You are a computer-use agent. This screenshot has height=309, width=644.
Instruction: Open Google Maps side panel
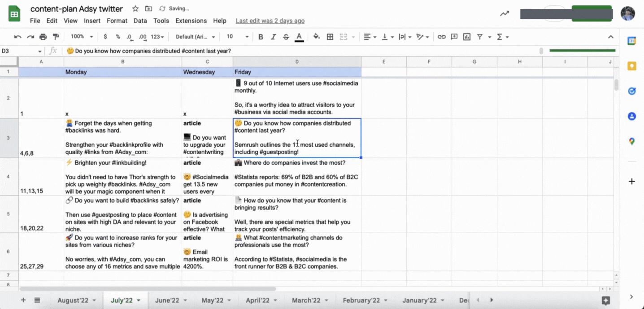pos(631,141)
